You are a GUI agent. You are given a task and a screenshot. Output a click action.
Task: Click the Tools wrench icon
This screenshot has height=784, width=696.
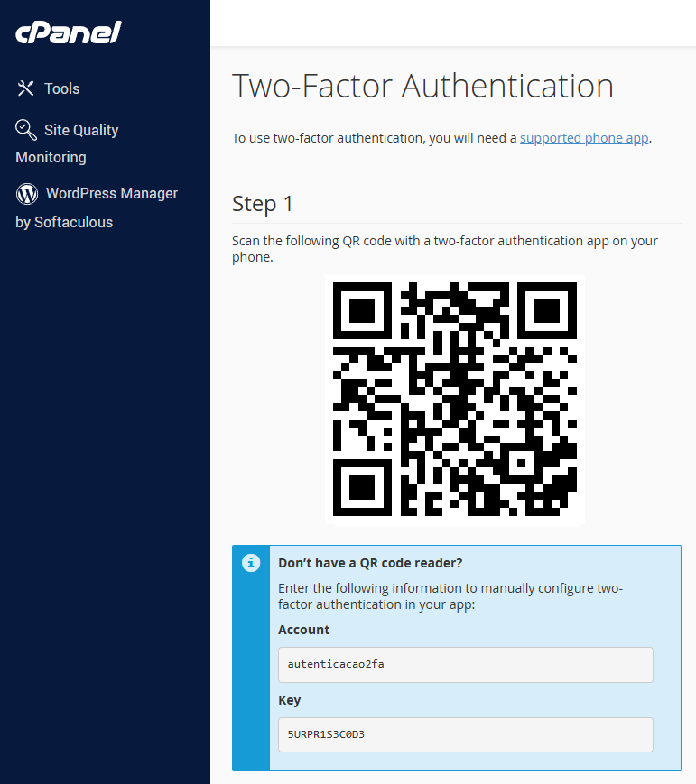click(25, 88)
